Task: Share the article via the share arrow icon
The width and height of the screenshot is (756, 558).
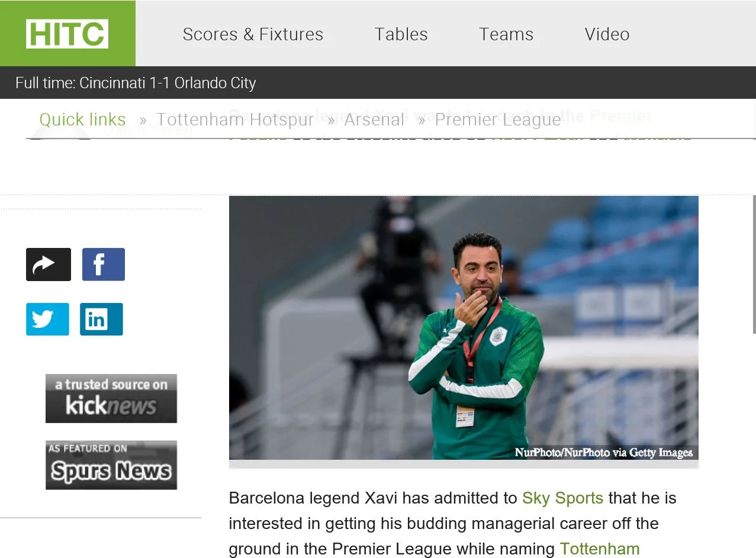Action: (48, 264)
